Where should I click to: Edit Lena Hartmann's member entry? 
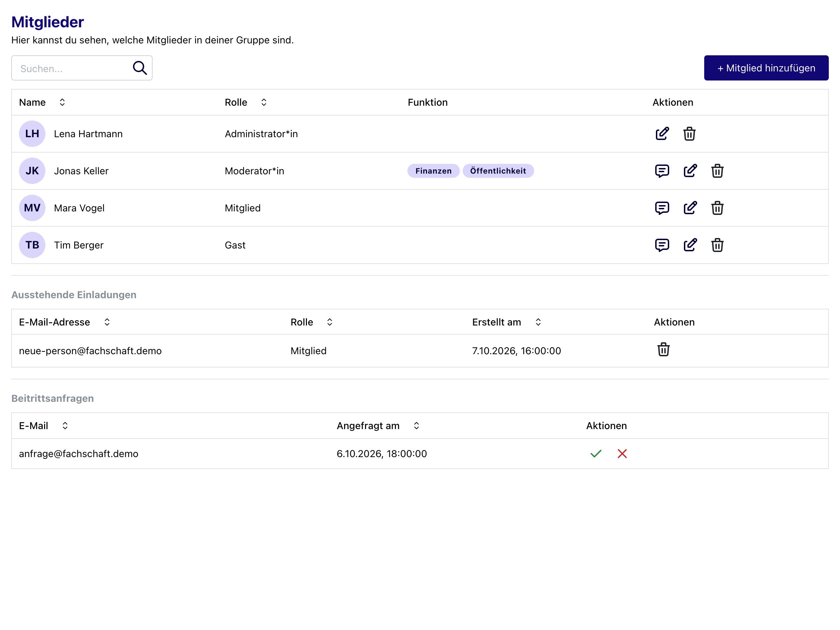coord(662,134)
